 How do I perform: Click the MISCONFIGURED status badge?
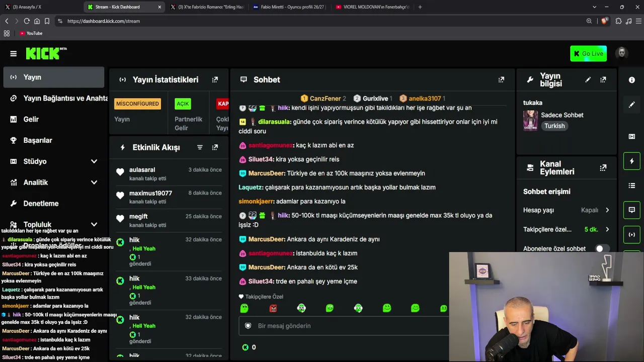[137, 104]
